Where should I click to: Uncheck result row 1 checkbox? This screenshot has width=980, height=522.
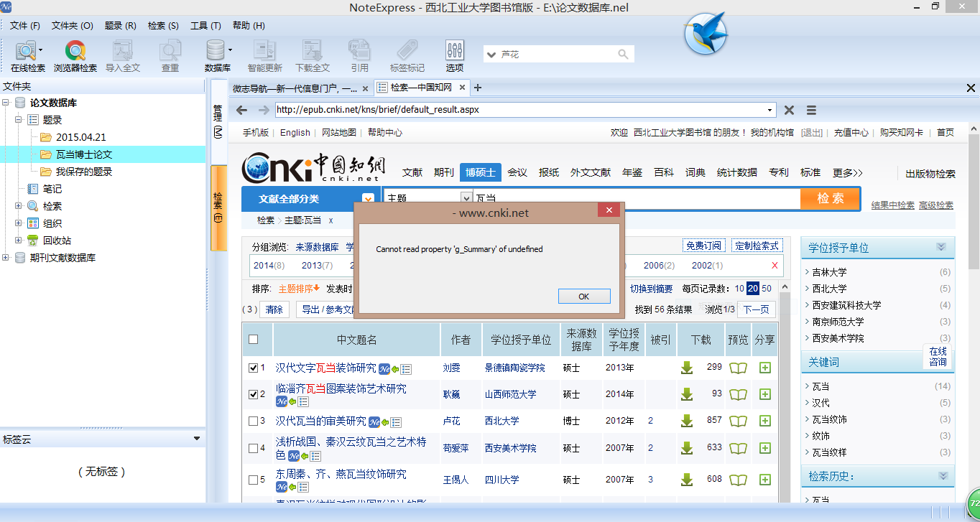[x=253, y=368]
